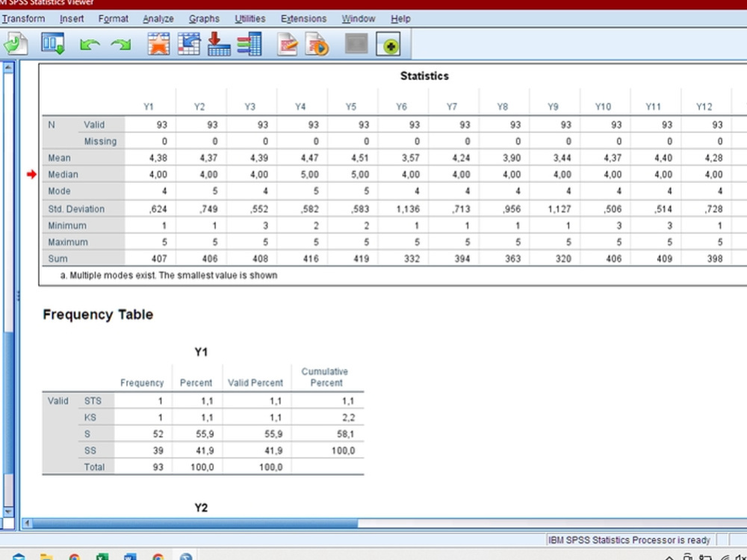Open the Go to Case tool

tap(189, 44)
